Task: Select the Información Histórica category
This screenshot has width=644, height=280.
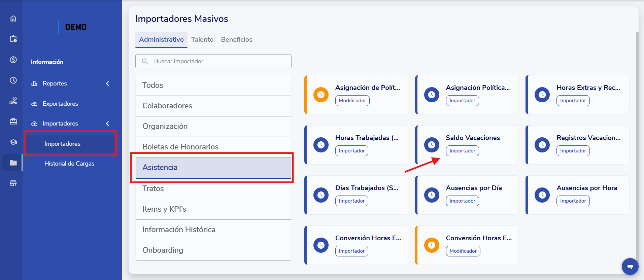Action: click(x=179, y=230)
